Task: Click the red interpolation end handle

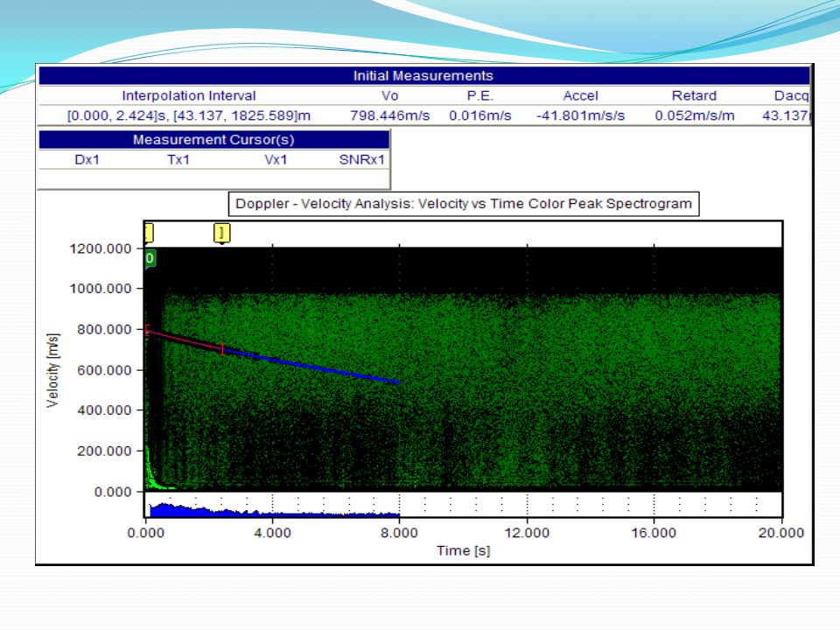Action: point(221,349)
